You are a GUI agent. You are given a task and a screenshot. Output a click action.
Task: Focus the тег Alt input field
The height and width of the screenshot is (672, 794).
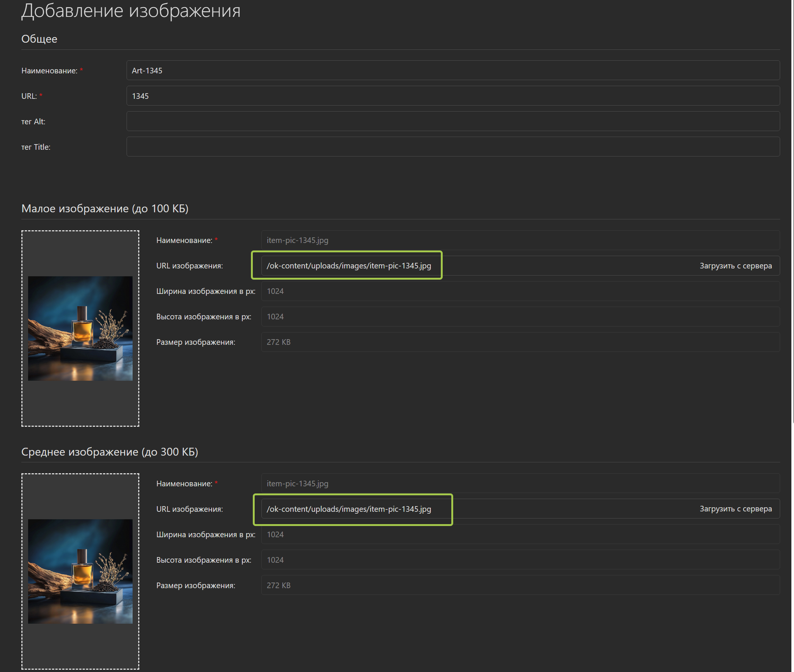coord(452,122)
